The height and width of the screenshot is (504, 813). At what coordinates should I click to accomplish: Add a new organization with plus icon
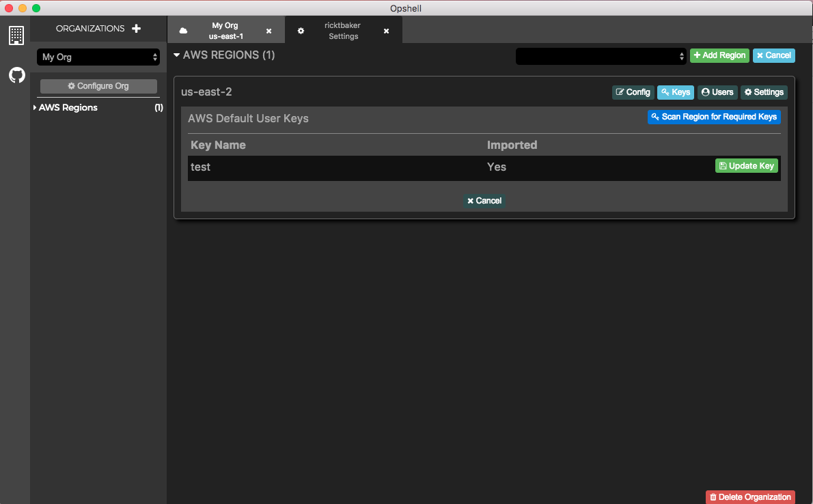click(137, 29)
